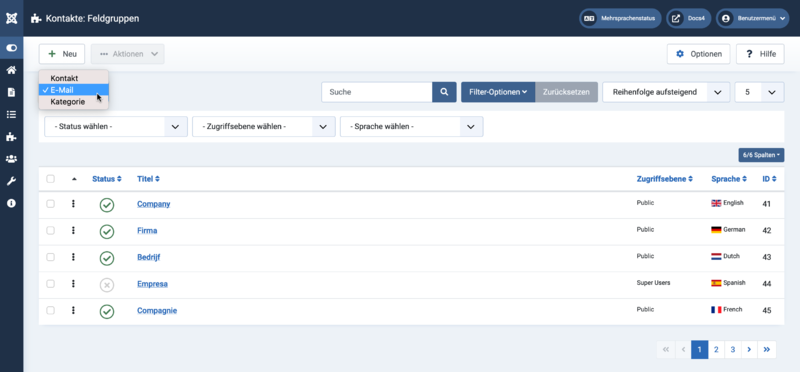The height and width of the screenshot is (372, 800).
Task: Open the Home dashboard sidebar icon
Action: [11, 70]
